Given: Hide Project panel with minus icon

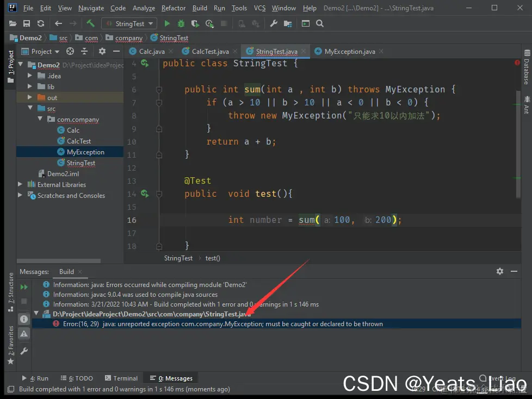Looking at the screenshot, I should [x=116, y=51].
